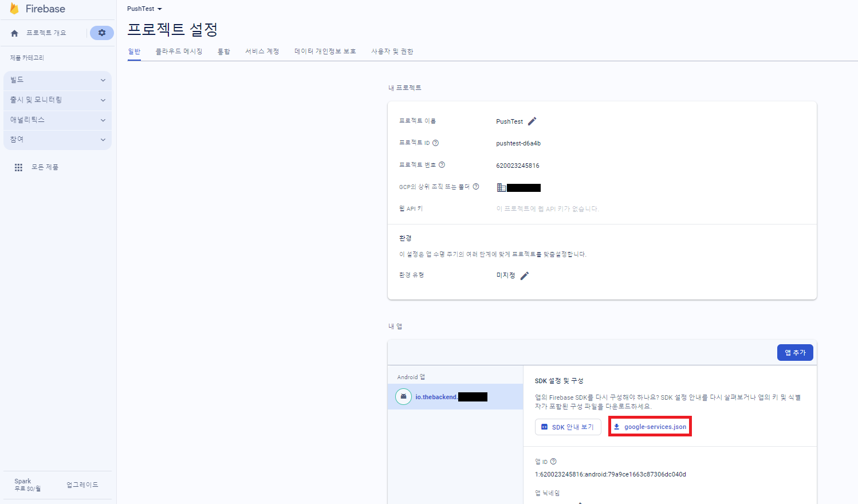858x504 pixels.
Task: Switch to the 클라우드 메시징 tab
Action: 179,52
